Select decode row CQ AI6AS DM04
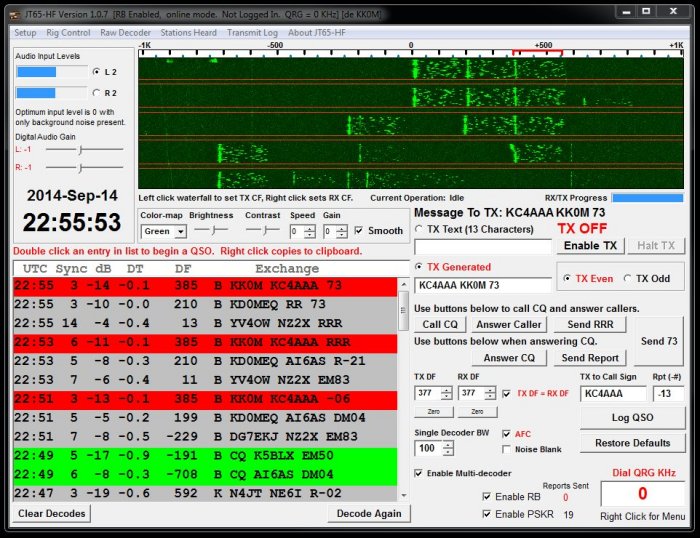The height and width of the screenshot is (538, 700). (x=205, y=475)
